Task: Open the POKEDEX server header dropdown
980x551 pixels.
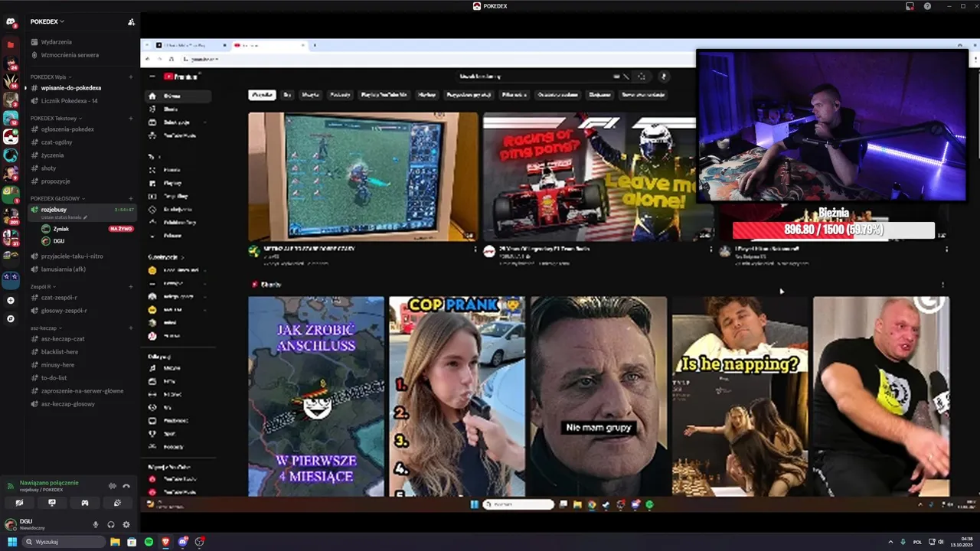Action: (x=47, y=21)
